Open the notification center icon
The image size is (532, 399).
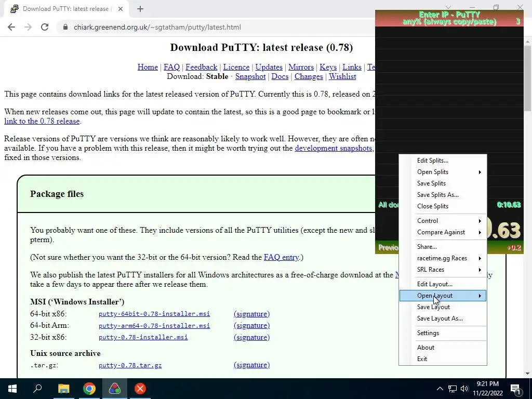click(x=516, y=389)
